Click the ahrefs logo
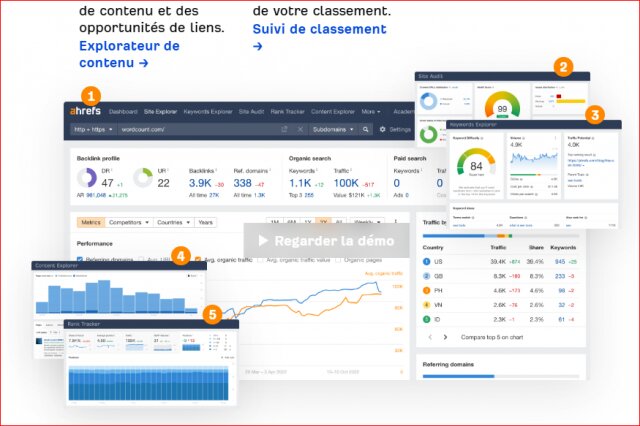 click(85, 111)
